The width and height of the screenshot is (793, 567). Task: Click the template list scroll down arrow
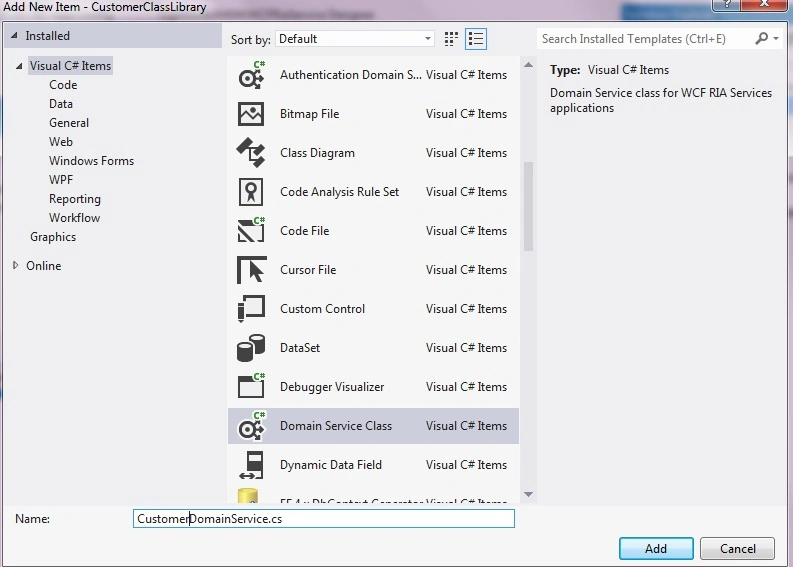pyautogui.click(x=528, y=494)
